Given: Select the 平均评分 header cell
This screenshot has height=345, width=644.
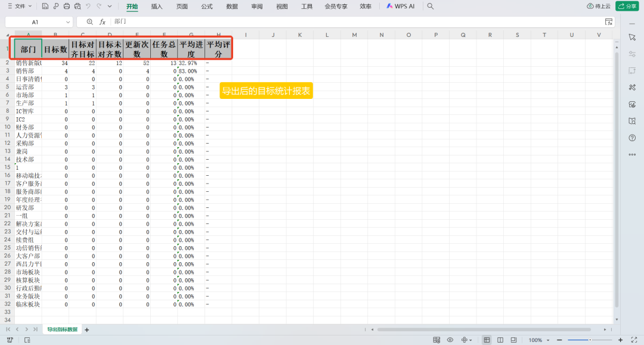Looking at the screenshot, I should (x=218, y=49).
